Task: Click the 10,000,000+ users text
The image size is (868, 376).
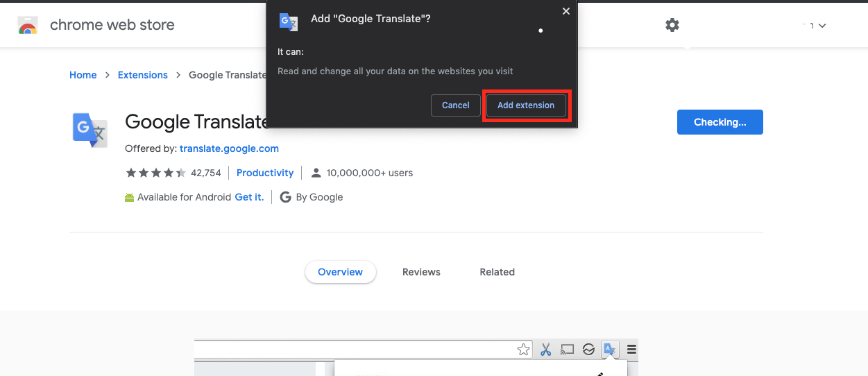Action: pos(370,173)
